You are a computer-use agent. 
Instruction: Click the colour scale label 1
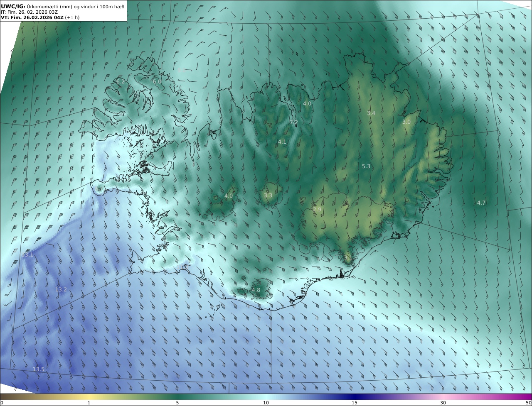point(89,403)
